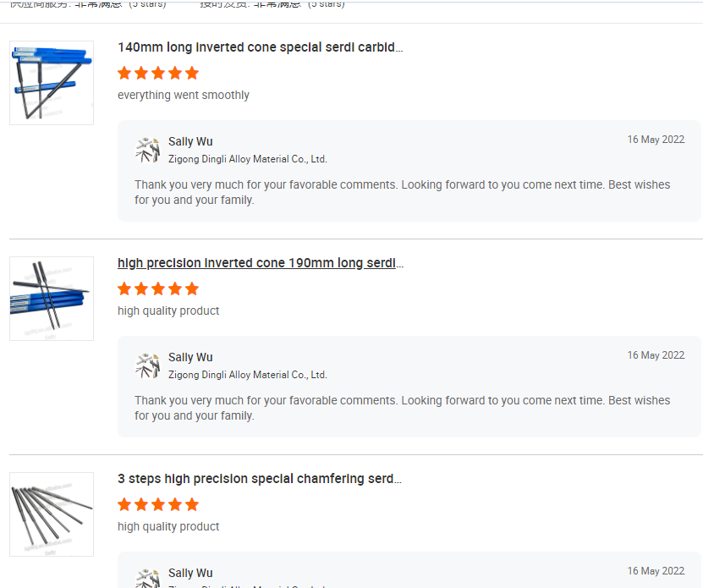The height and width of the screenshot is (588, 703).
Task: Click '140mm long inverted cone special serdi' title
Action: click(260, 47)
